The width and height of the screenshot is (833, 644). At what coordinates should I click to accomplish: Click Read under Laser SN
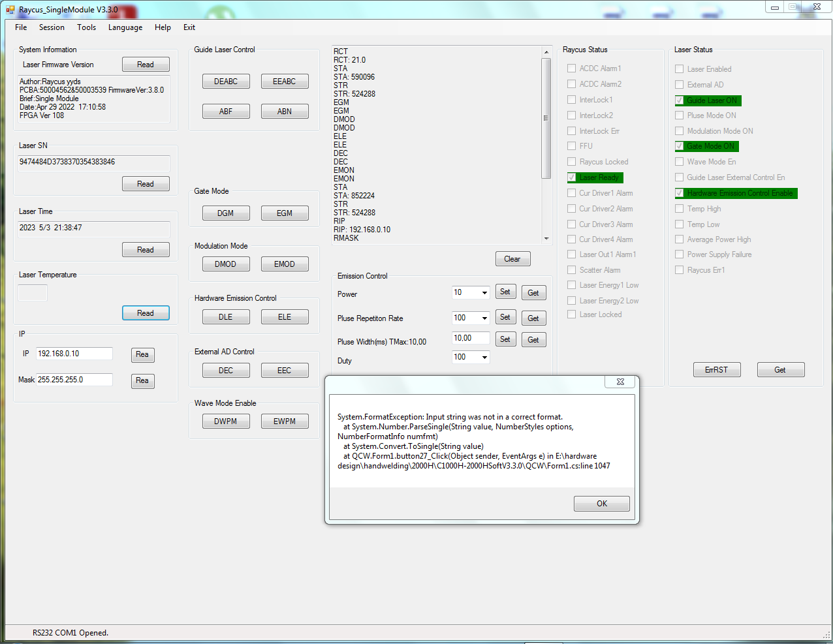(146, 184)
